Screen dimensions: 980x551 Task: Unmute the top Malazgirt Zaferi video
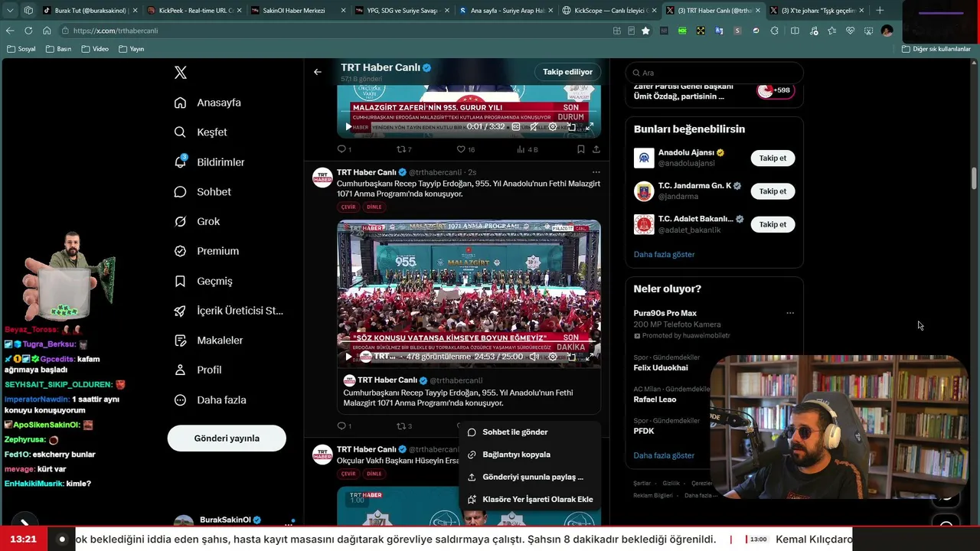[534, 127]
